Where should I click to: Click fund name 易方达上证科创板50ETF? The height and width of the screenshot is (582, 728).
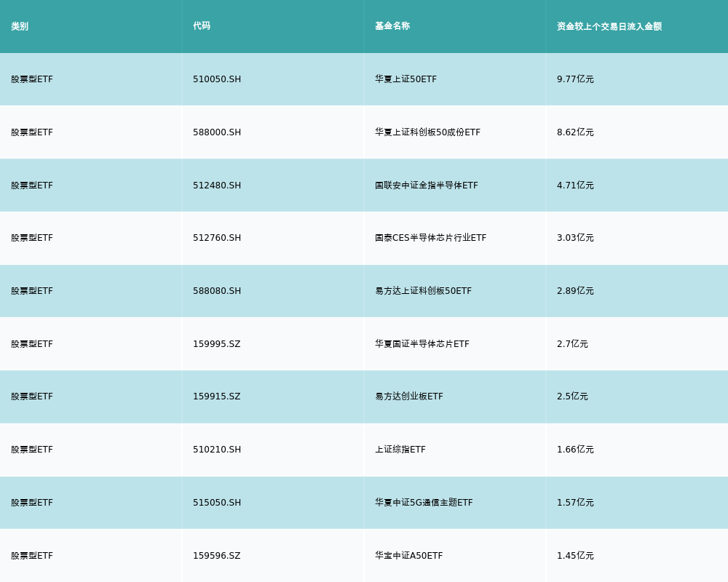point(423,291)
